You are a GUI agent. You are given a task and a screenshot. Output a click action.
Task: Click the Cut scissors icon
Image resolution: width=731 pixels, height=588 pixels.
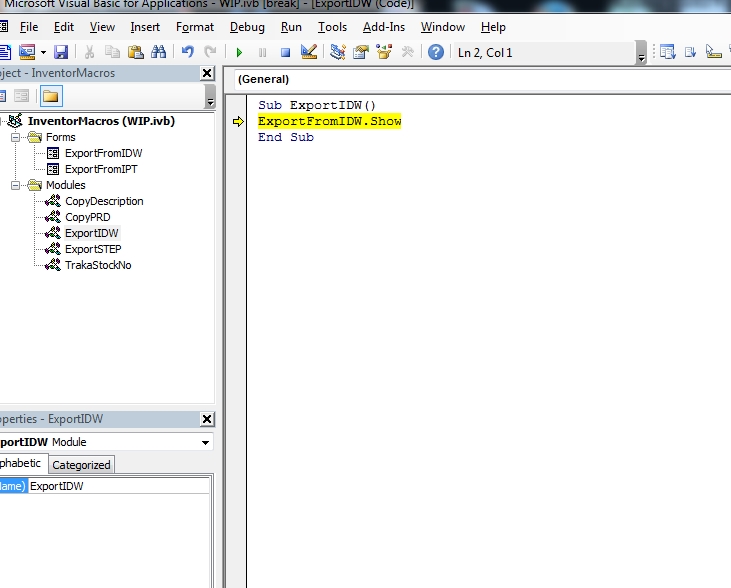[x=90, y=52]
